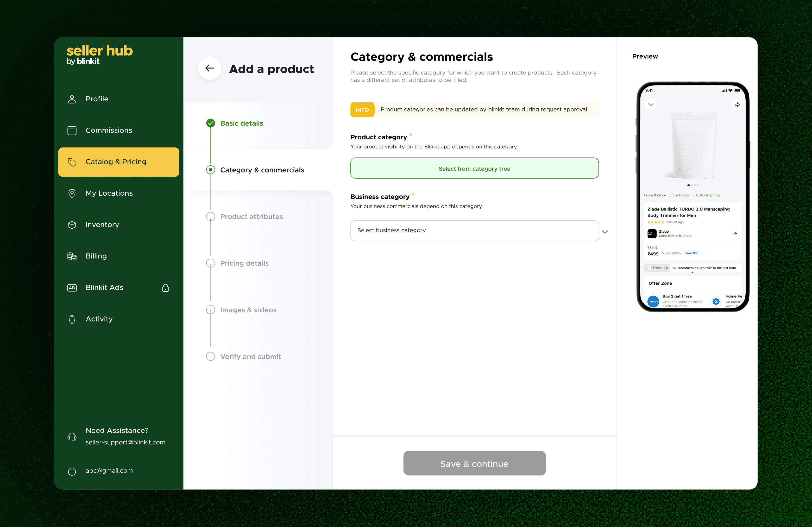Open the Select business category dropdown
The image size is (812, 527).
(x=474, y=231)
